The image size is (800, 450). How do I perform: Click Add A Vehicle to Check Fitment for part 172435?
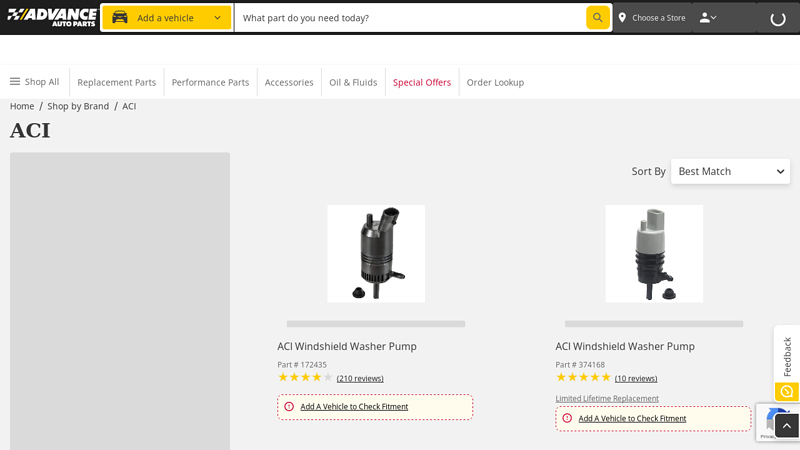[354, 407]
